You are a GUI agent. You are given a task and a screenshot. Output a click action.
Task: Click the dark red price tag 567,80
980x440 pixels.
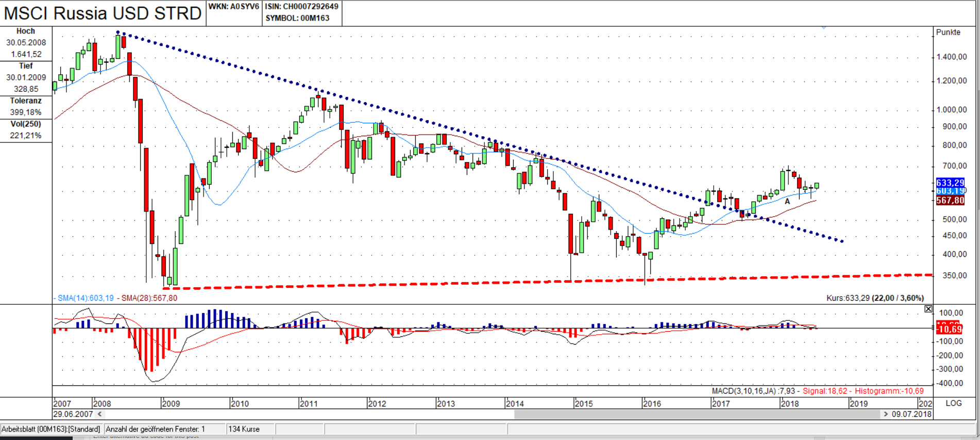click(950, 200)
